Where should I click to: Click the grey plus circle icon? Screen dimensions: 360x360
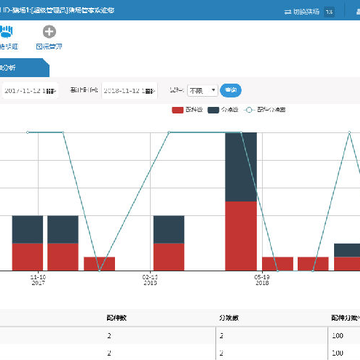tap(49, 32)
